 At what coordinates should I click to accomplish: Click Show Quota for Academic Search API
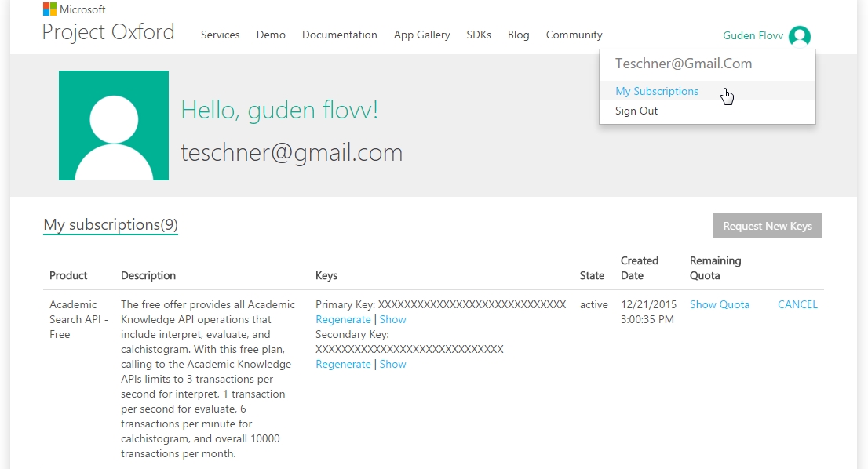(x=719, y=305)
